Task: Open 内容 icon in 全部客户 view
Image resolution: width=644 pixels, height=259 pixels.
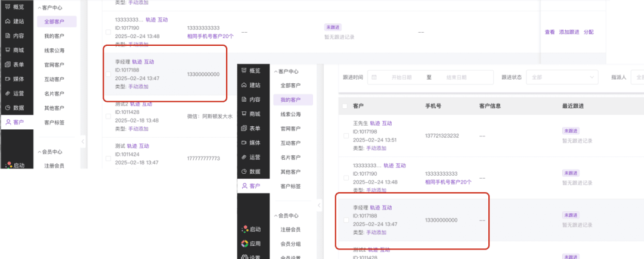Action: click(x=8, y=36)
